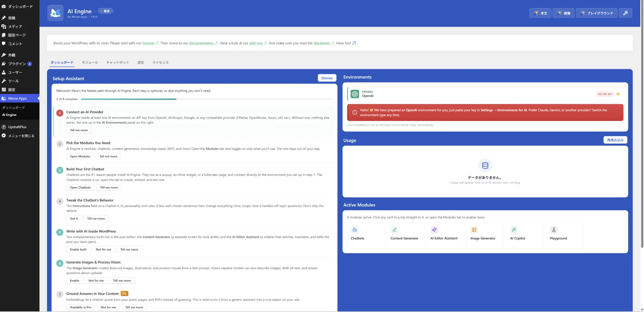Click the warning icon in red alert

click(x=355, y=112)
